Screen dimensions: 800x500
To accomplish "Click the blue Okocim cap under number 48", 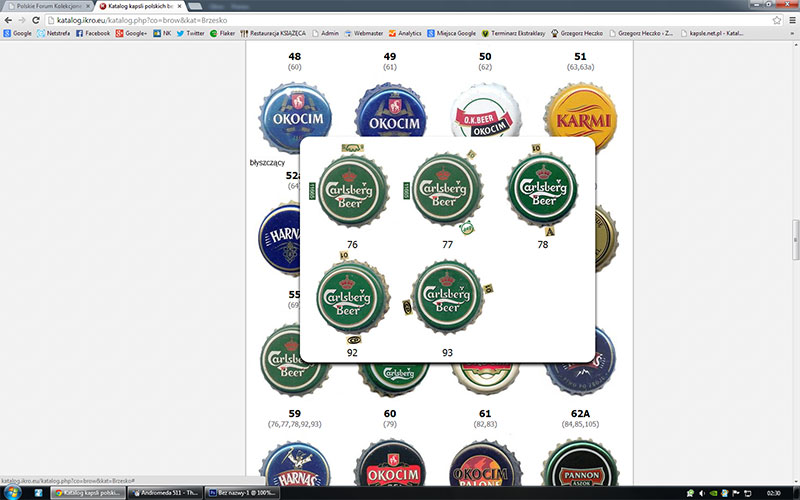I will click(294, 110).
